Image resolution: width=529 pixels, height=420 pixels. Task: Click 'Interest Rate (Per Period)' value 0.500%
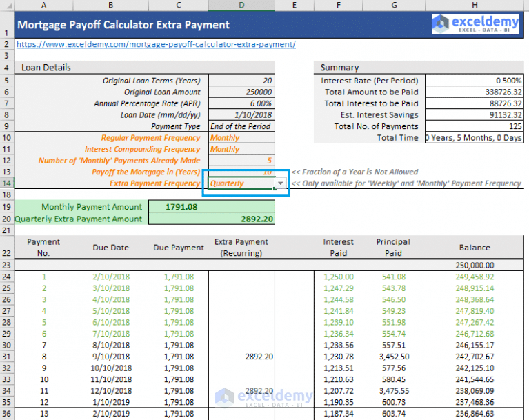tap(475, 81)
